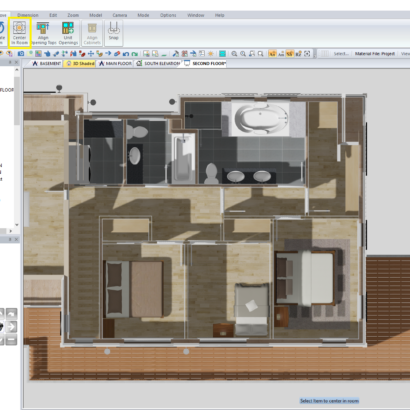Click the camera snapshot toolbar icon
The height and width of the screenshot is (410, 410).
[x=21, y=54]
